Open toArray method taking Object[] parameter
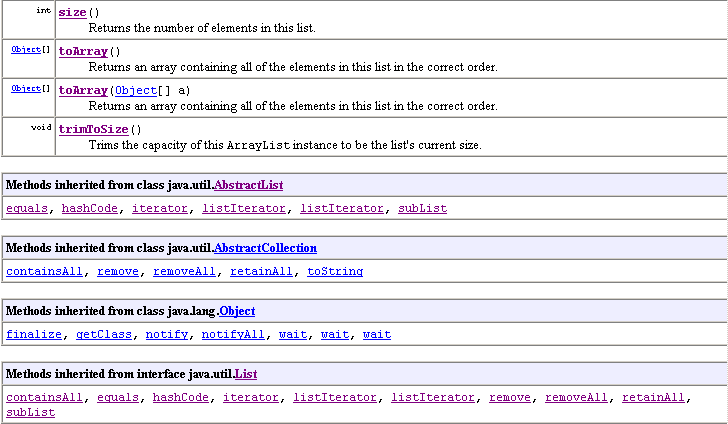 pos(83,90)
